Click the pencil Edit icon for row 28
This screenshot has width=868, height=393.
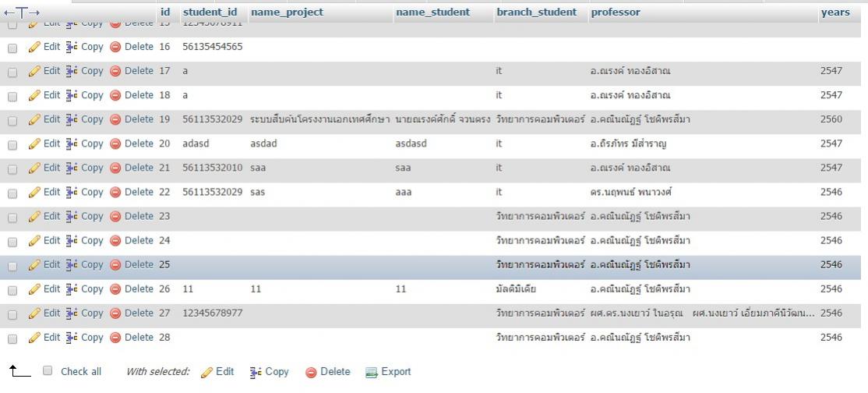(x=34, y=338)
